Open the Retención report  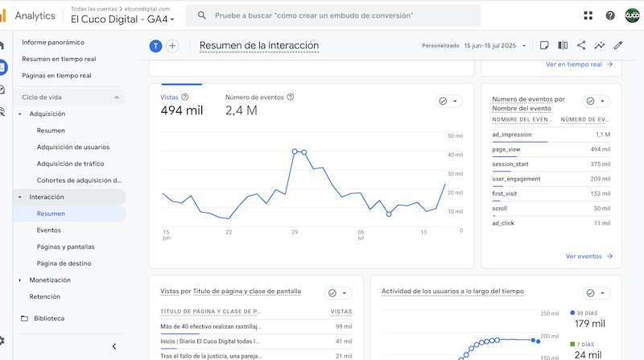click(44, 296)
